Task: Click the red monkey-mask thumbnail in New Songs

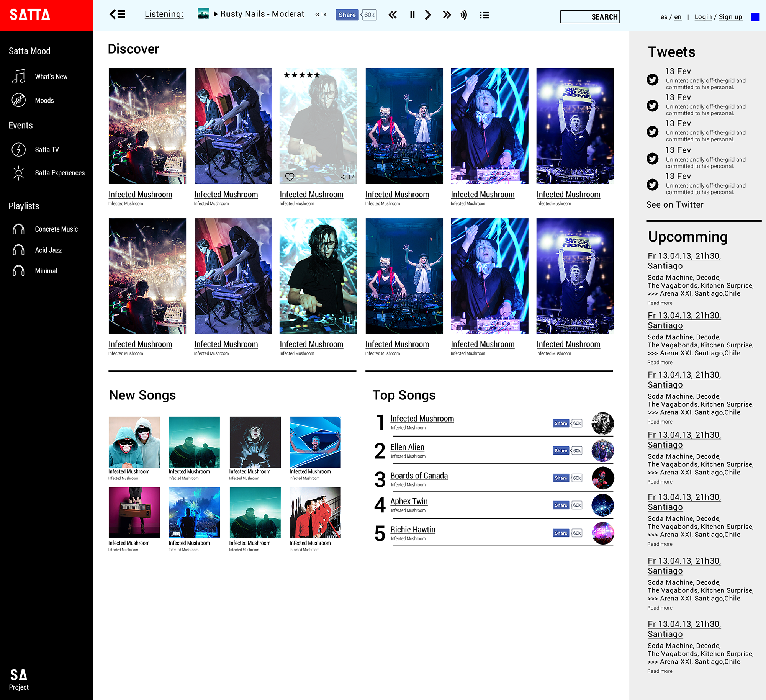Action: tap(134, 442)
